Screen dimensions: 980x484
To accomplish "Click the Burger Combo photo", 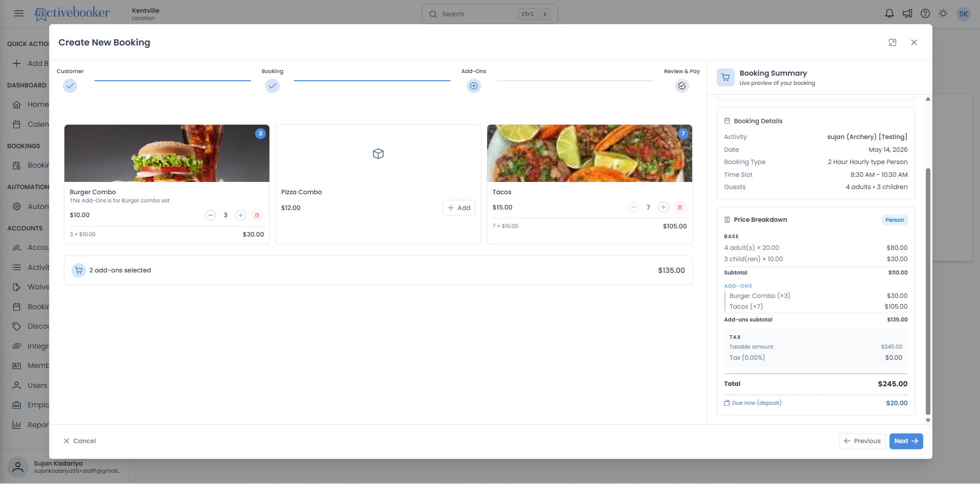I will point(167,153).
